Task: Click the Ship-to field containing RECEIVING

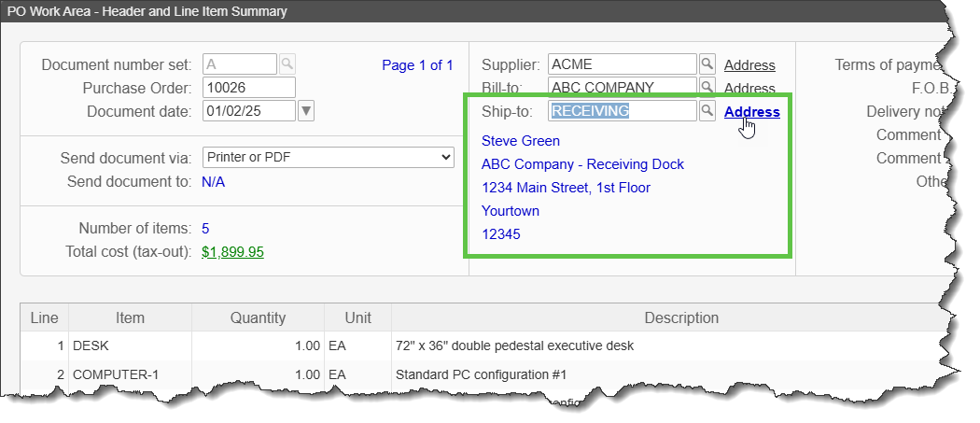Action: click(622, 111)
